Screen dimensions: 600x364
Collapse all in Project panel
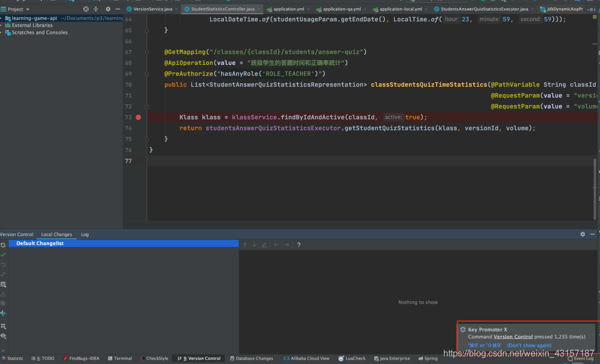point(96,9)
